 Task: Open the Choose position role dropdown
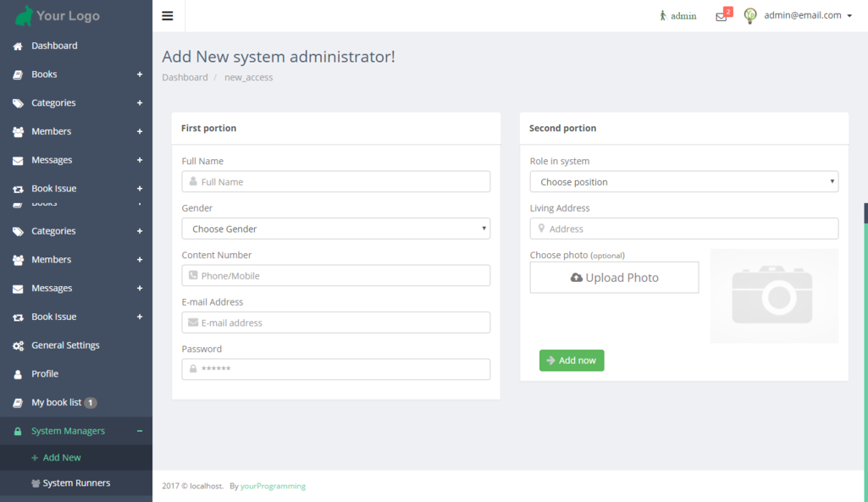(683, 182)
